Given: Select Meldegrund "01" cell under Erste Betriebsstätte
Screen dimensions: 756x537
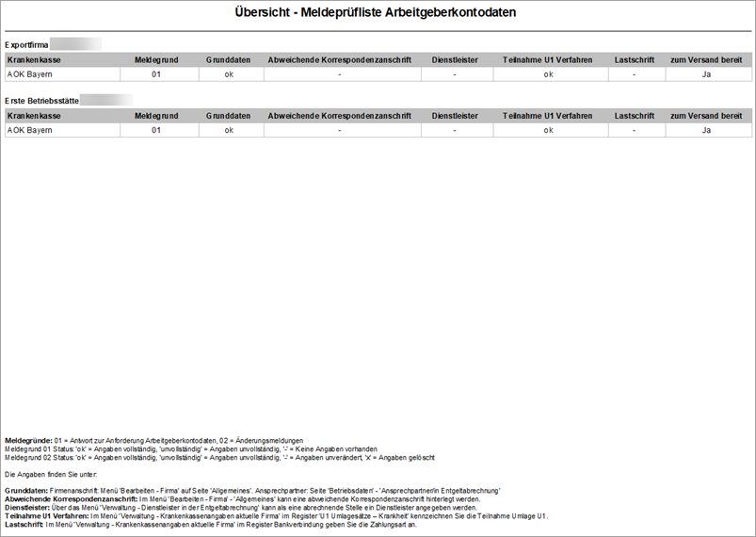Looking at the screenshot, I should 156,130.
